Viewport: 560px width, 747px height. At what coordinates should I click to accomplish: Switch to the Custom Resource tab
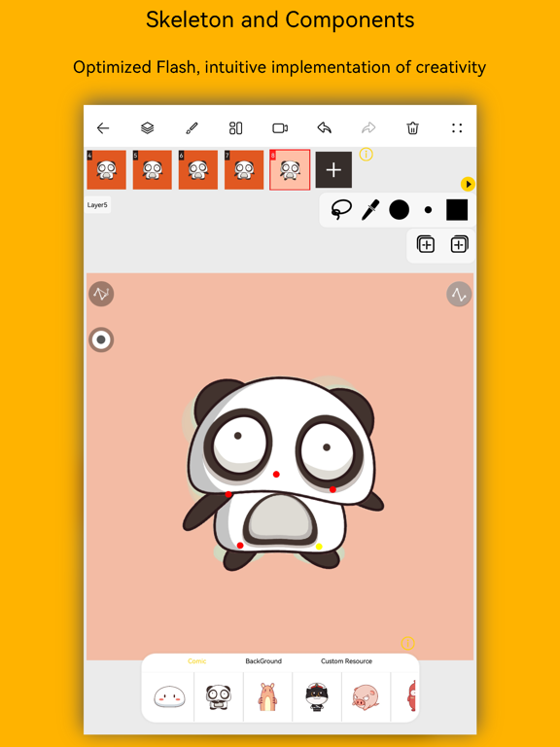346,661
